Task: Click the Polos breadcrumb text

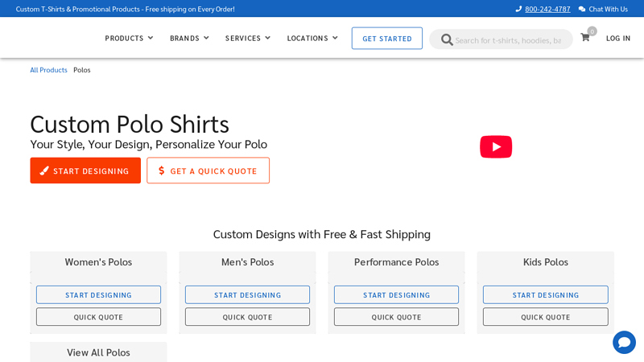Action: coord(82,70)
